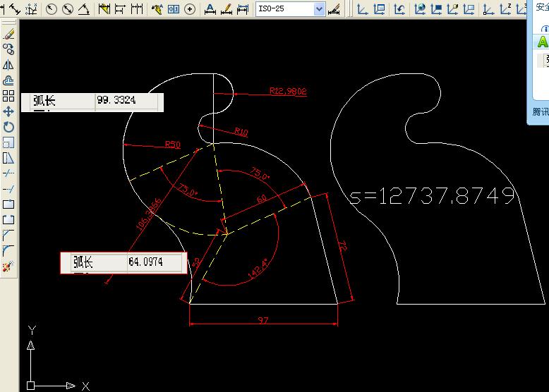Click the 106.3856 aligned dimension text
The height and width of the screenshot is (392, 549).
[x=149, y=214]
